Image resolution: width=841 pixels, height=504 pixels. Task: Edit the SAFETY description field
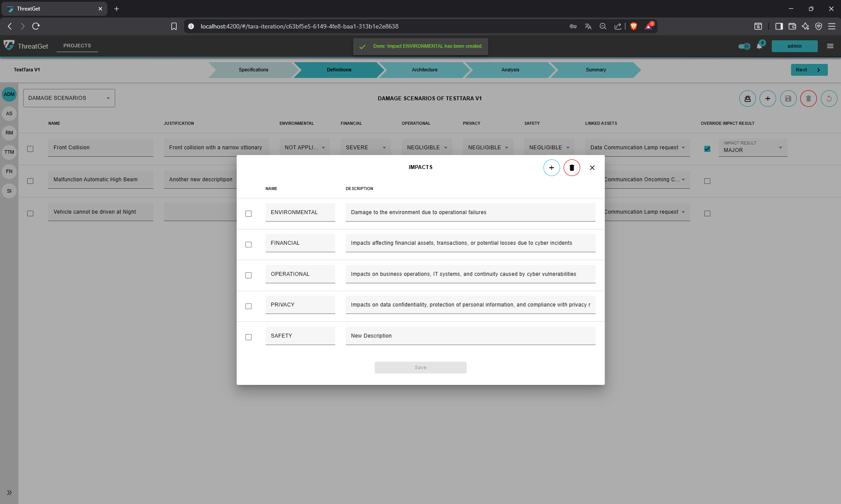coord(470,336)
